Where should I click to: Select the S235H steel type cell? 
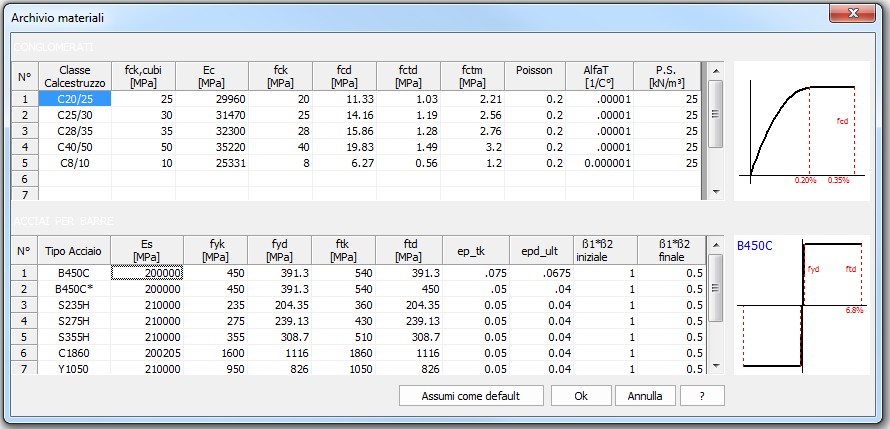tap(74, 305)
